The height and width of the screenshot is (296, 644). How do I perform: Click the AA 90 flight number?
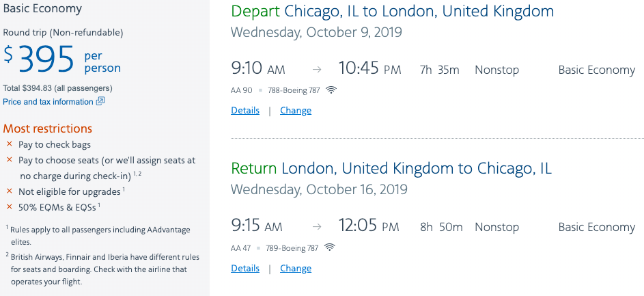242,90
